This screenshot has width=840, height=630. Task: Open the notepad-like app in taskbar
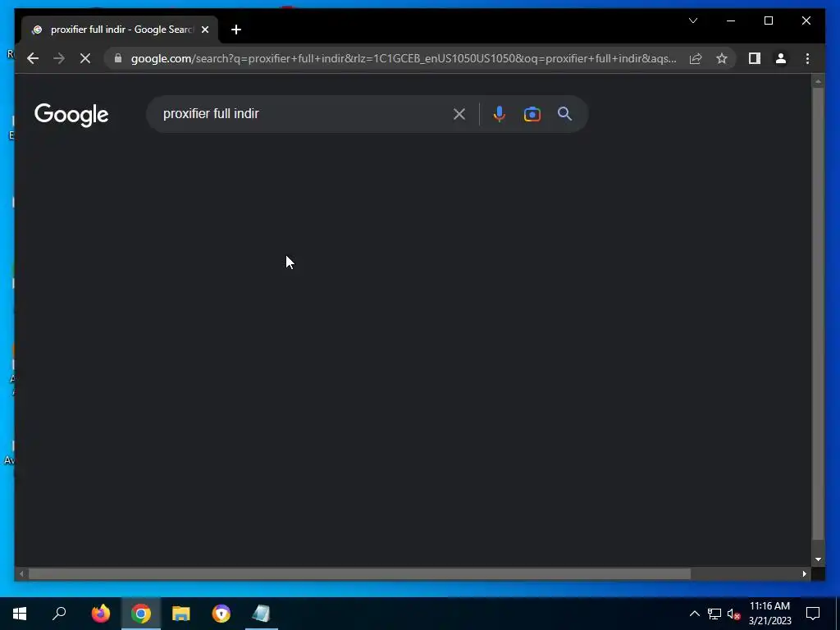click(262, 614)
